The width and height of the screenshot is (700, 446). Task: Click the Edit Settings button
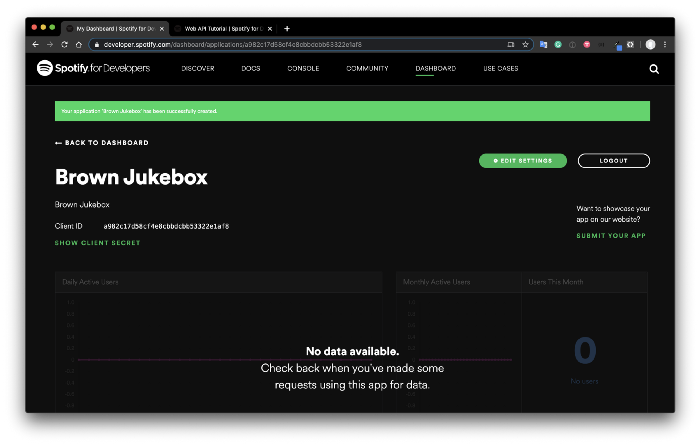coord(523,161)
